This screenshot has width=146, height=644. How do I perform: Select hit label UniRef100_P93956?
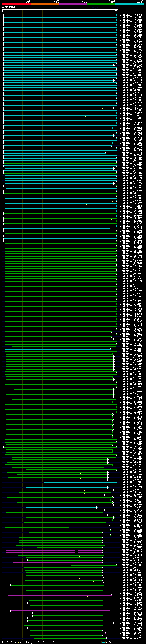tap(131, 279)
